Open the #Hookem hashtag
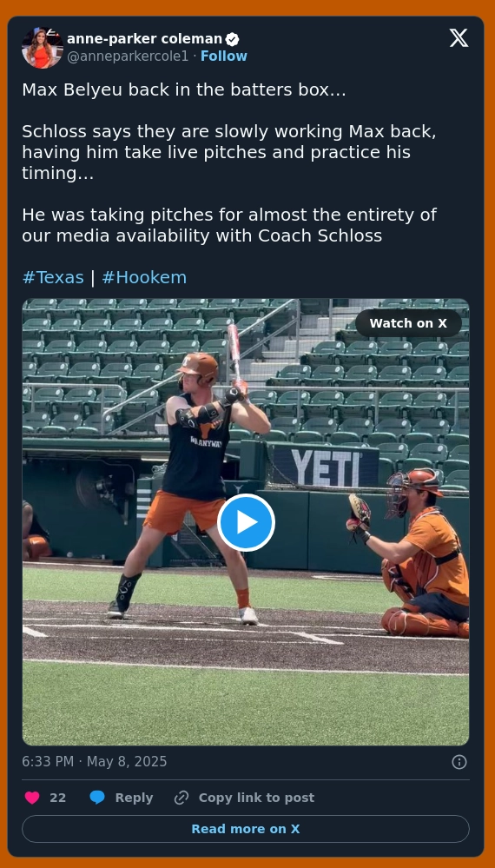Image resolution: width=495 pixels, height=868 pixels. pyautogui.click(x=144, y=277)
